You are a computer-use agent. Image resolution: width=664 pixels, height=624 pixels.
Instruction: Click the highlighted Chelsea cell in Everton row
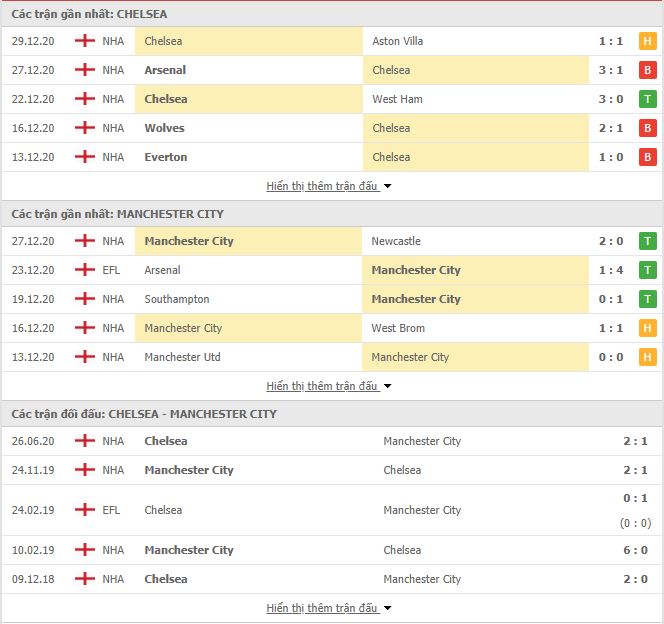476,157
